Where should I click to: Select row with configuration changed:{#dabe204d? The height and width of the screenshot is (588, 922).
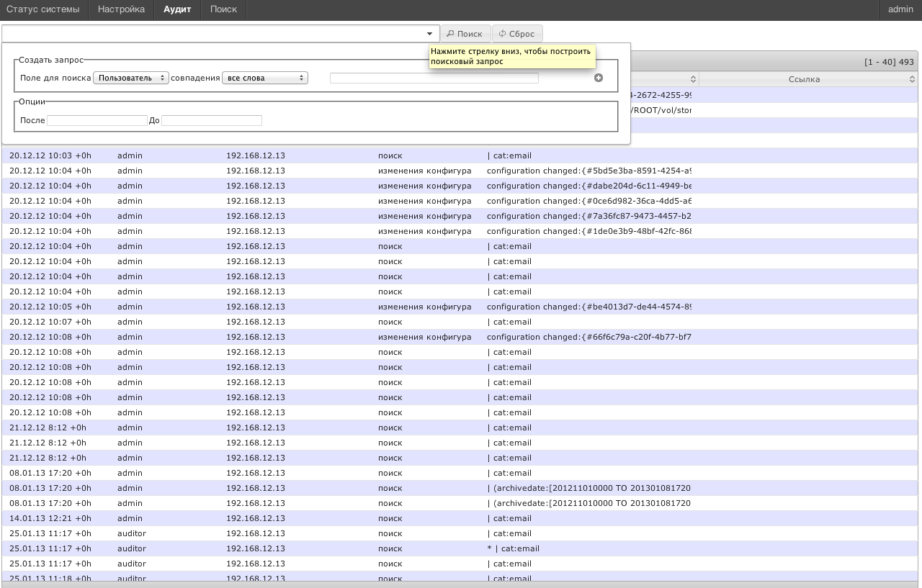(459, 186)
